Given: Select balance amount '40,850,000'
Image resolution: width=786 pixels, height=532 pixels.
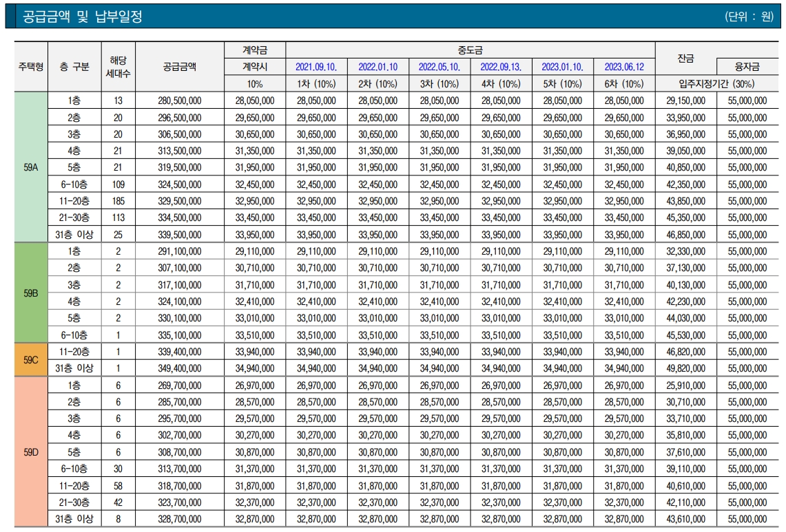Looking at the screenshot, I should [x=685, y=167].
